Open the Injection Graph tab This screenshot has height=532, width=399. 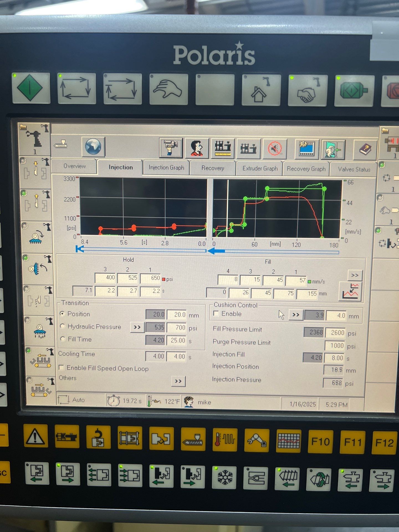(x=166, y=167)
